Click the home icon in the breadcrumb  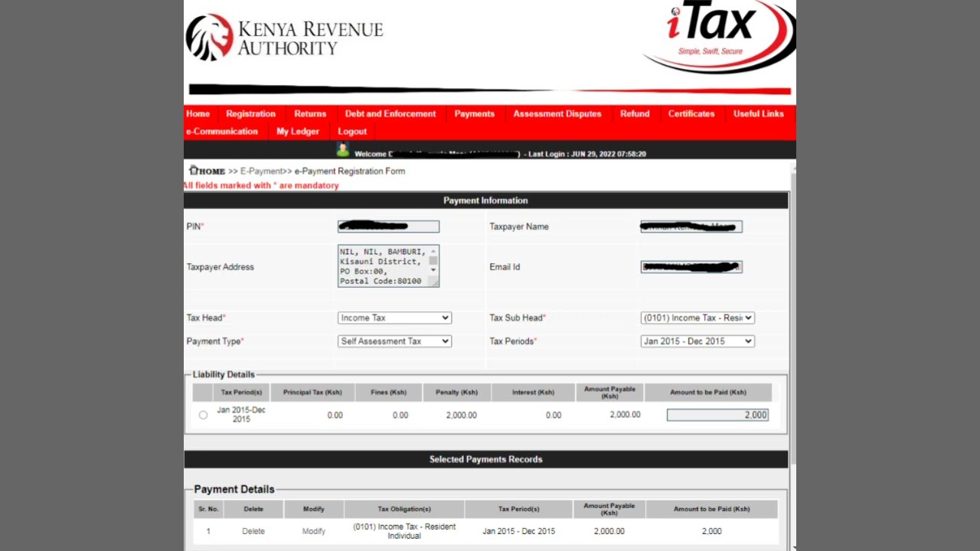click(194, 170)
